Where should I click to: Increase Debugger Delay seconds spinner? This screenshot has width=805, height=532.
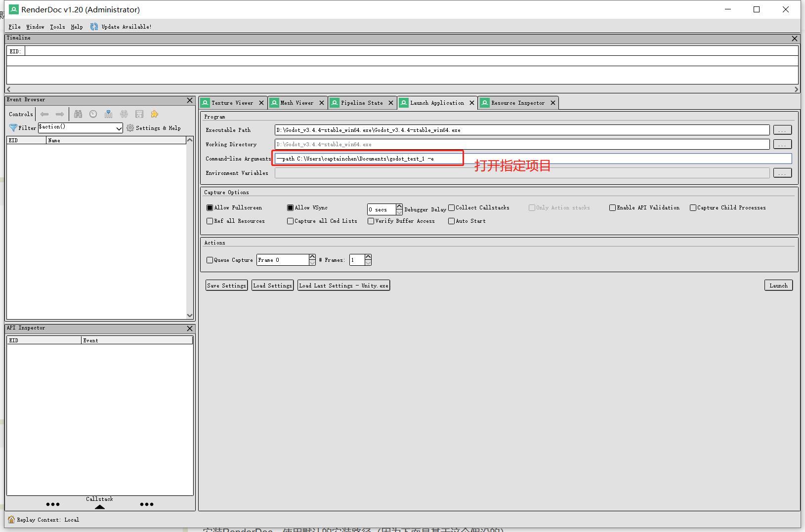(x=399, y=206)
